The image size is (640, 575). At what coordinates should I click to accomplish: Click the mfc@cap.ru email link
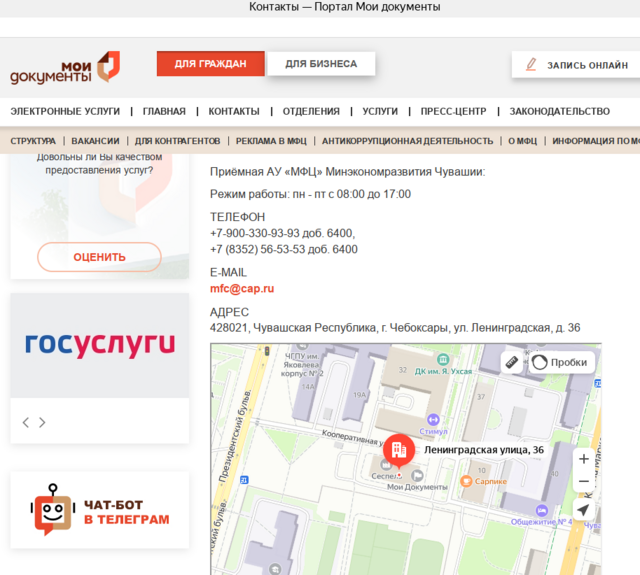click(x=242, y=289)
